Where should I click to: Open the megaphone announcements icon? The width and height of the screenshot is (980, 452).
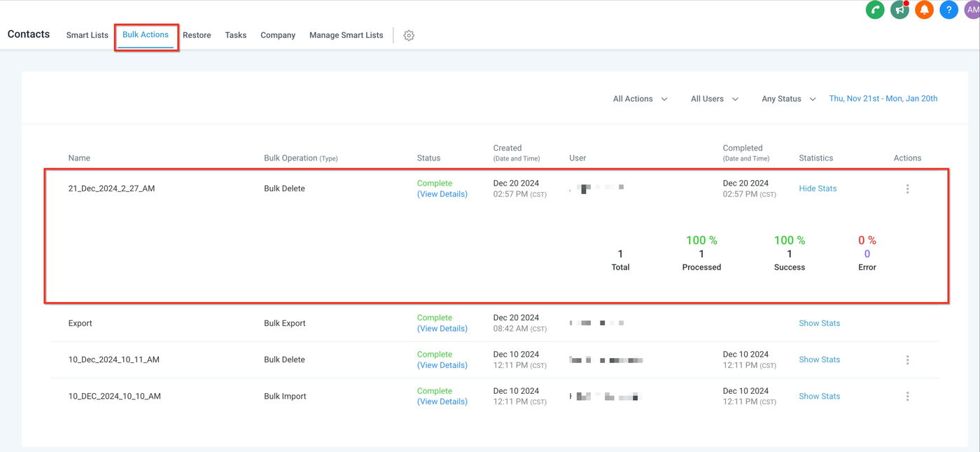(x=899, y=10)
